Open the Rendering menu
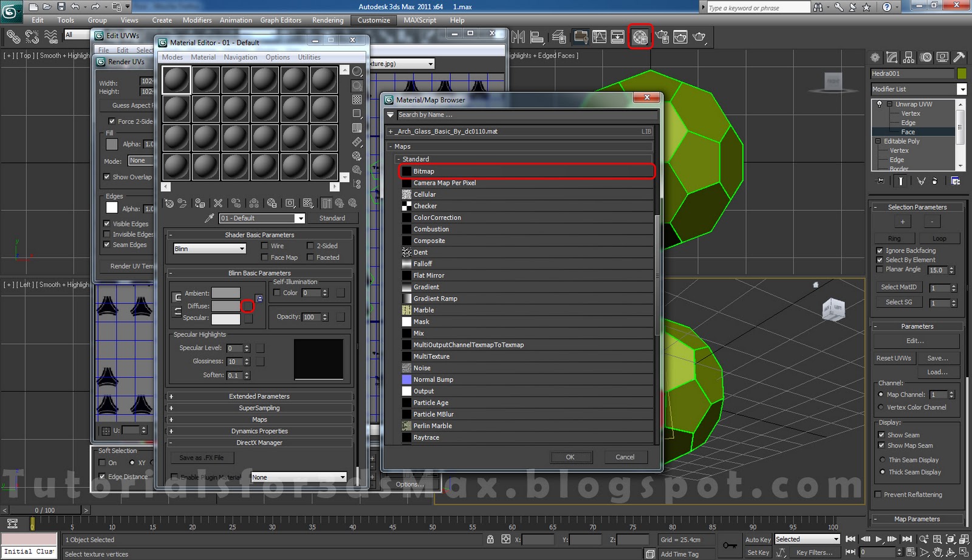 328,20
